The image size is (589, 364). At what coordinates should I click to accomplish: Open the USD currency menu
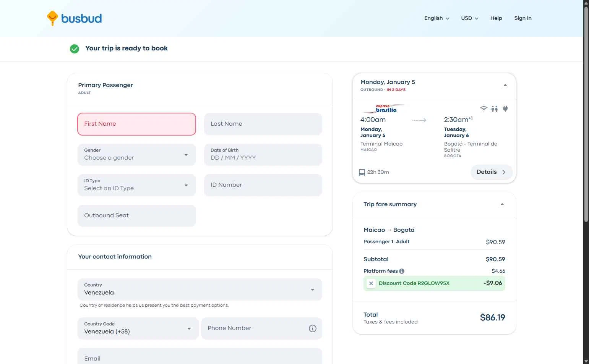coord(470,18)
